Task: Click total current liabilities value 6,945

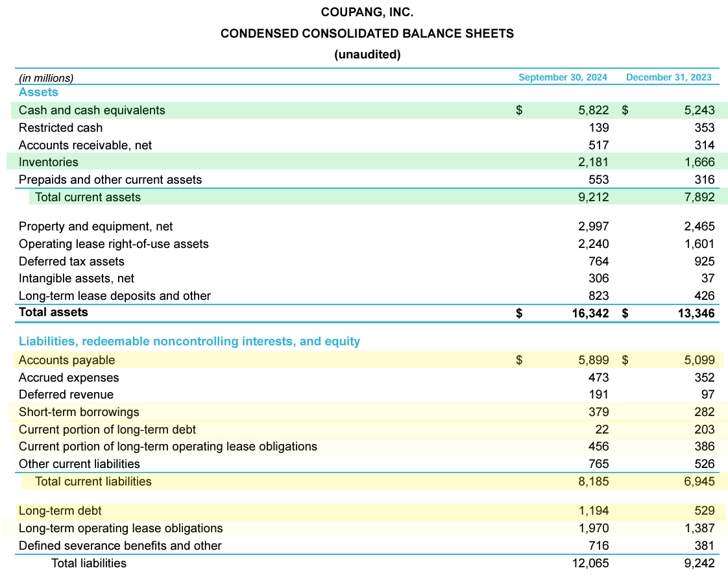Action: coord(699,482)
